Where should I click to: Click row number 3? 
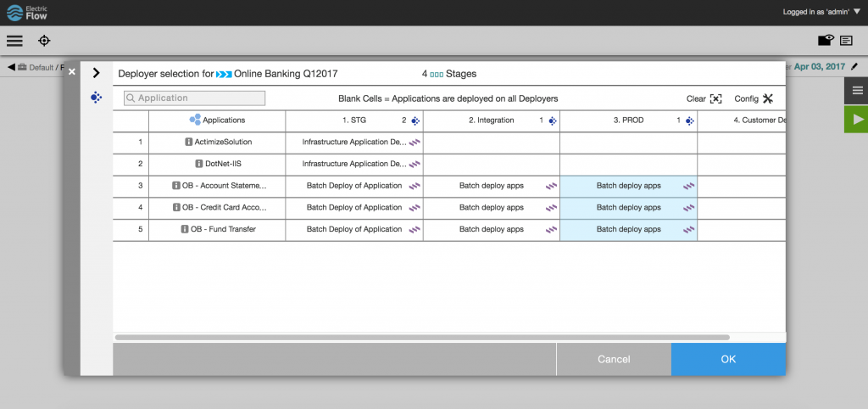click(x=140, y=186)
